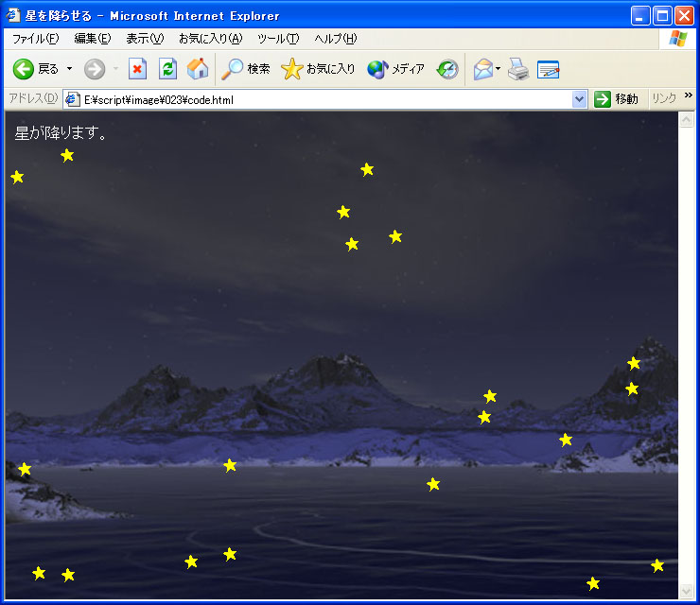Open Favorites (お気に入り) toolbar star button
The height and width of the screenshot is (605, 700).
tap(318, 69)
